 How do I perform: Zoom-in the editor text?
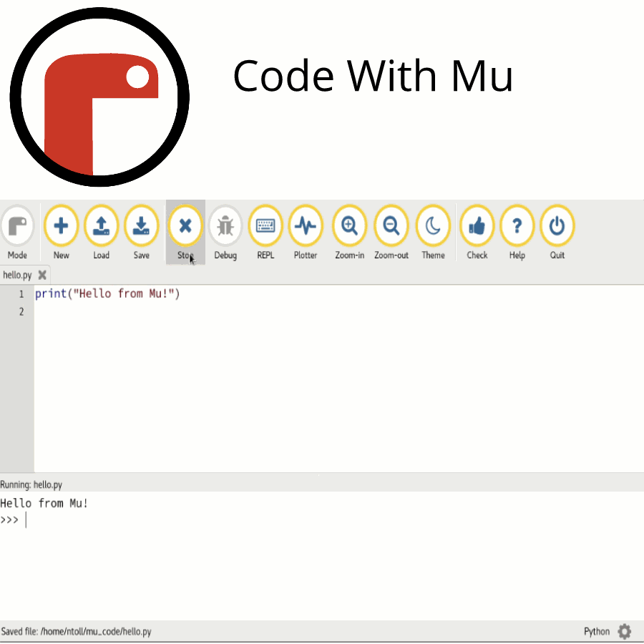(x=349, y=227)
